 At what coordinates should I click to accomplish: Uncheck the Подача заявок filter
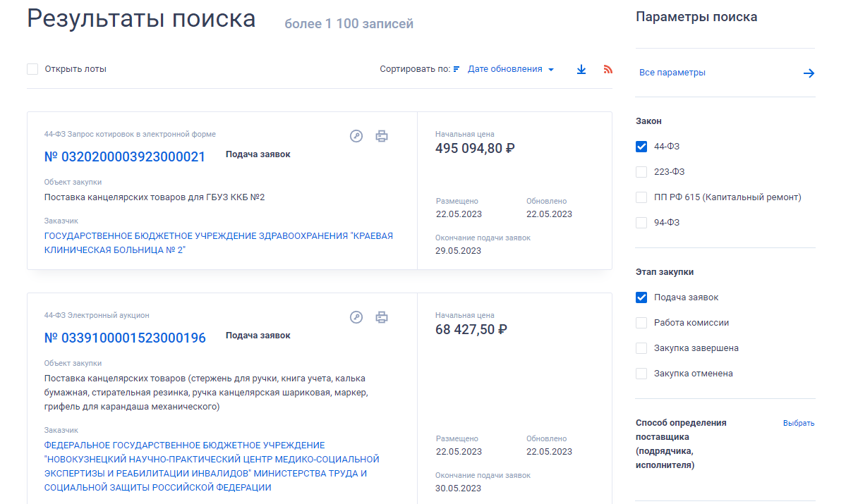[641, 297]
